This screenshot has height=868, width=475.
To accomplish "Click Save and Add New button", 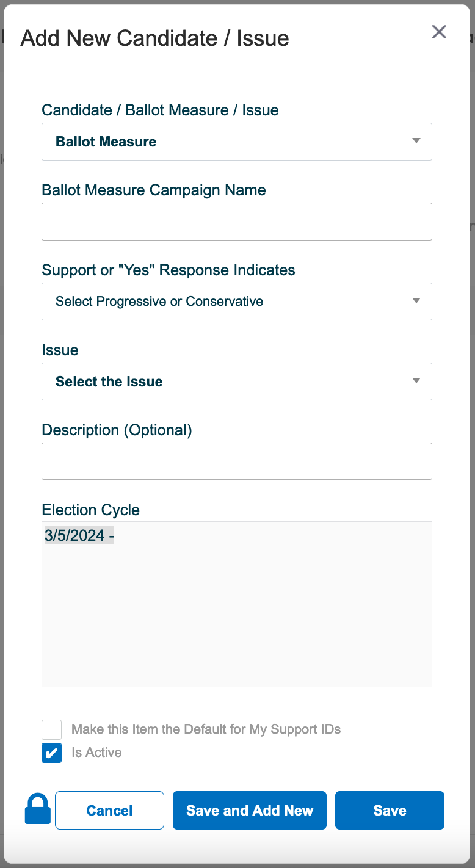I will [x=250, y=811].
